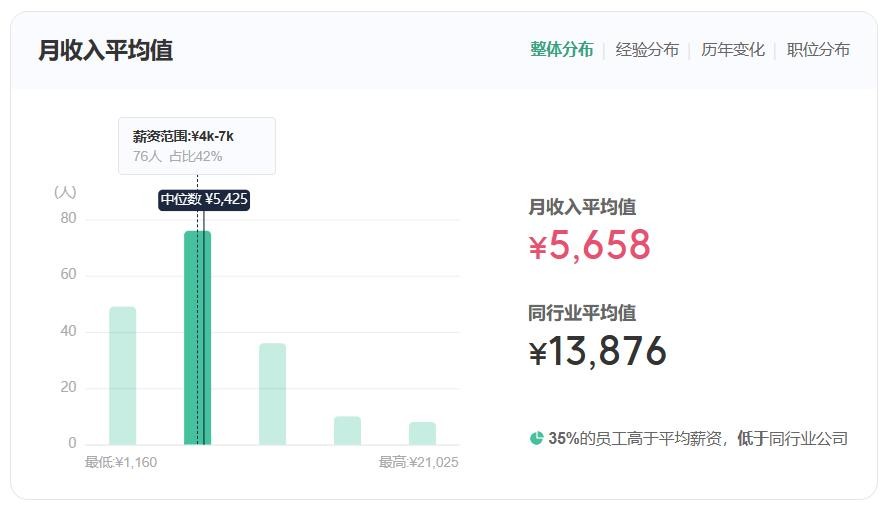Select the fourth short bar
The height and width of the screenshot is (506, 888).
pos(347,430)
